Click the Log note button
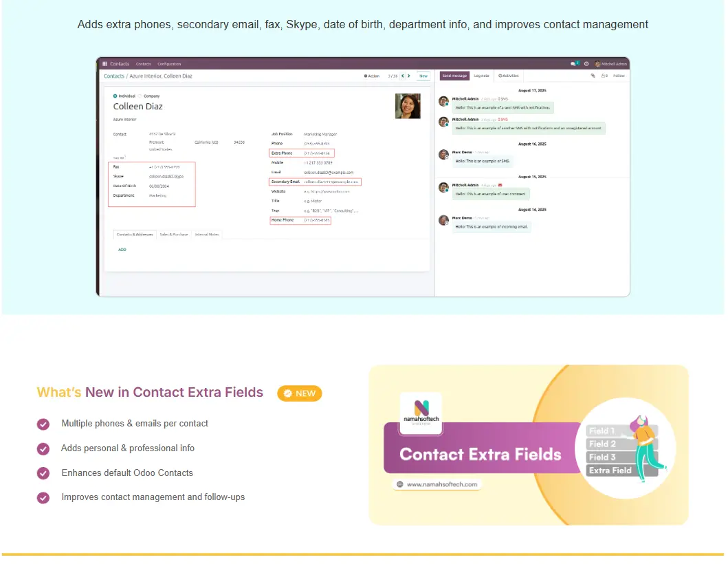 [x=481, y=76]
